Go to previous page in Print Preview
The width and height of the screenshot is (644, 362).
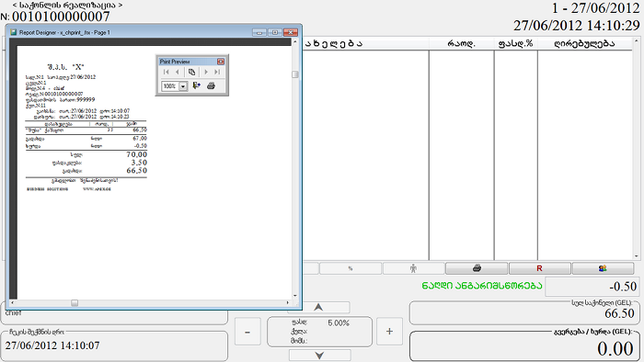tap(177, 73)
